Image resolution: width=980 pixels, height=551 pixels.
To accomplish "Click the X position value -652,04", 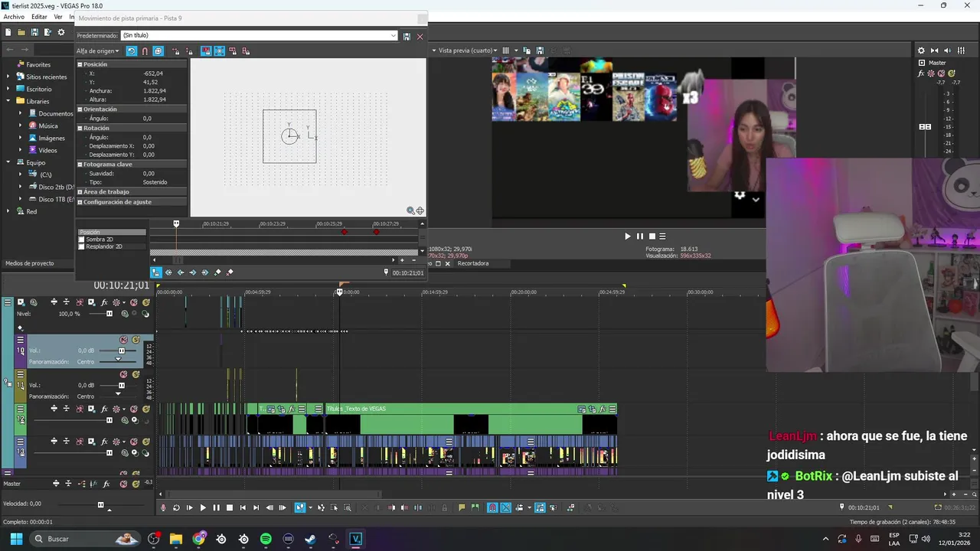I will 153,73.
